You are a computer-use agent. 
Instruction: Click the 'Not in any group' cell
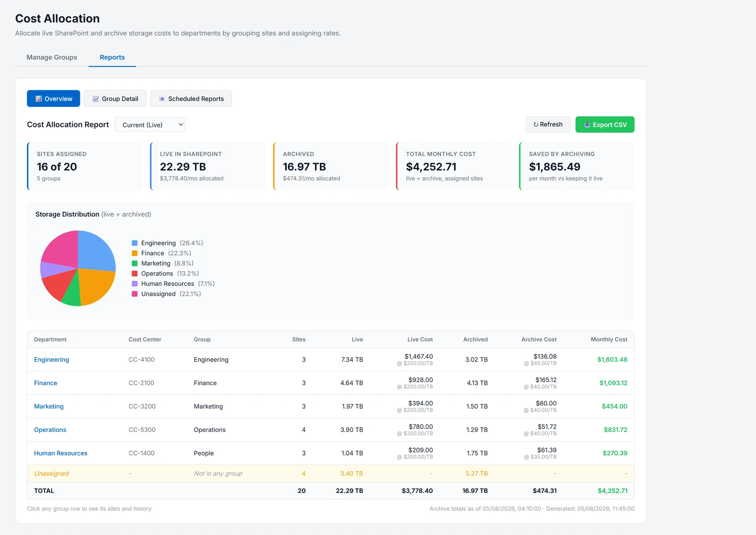218,474
